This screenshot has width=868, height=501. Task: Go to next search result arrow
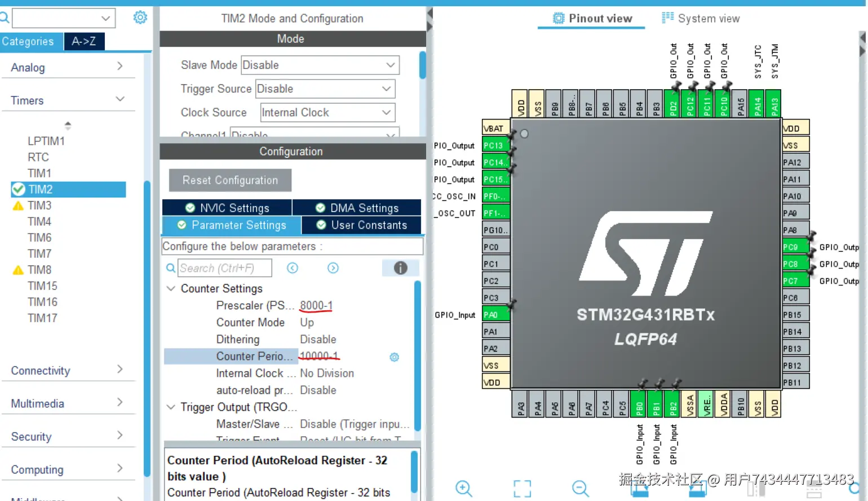pos(333,268)
